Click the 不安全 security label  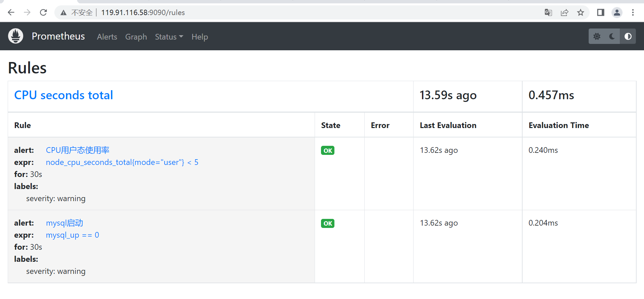82,13
